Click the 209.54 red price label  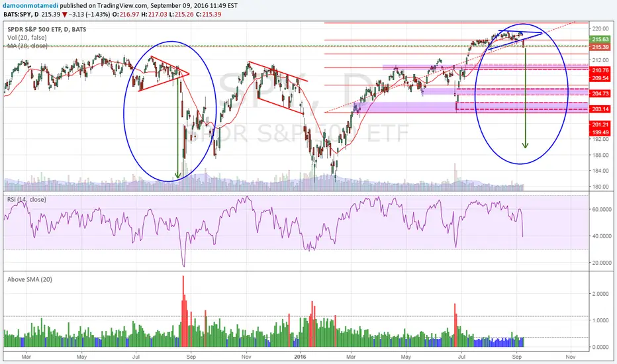coord(600,78)
